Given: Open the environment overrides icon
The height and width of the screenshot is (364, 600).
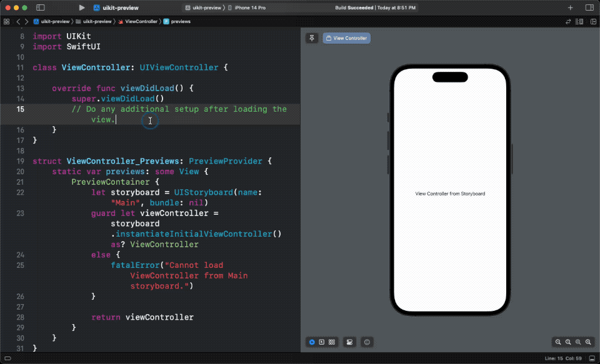Looking at the screenshot, I should pos(367,342).
